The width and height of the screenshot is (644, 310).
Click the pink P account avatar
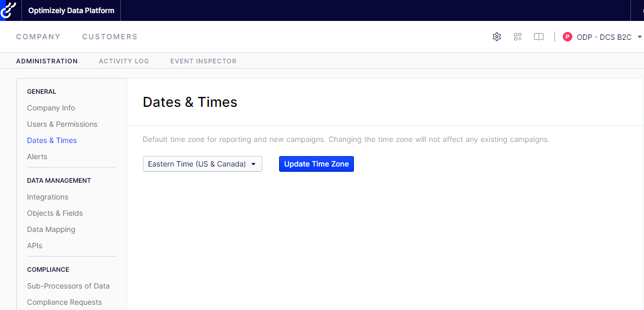568,37
